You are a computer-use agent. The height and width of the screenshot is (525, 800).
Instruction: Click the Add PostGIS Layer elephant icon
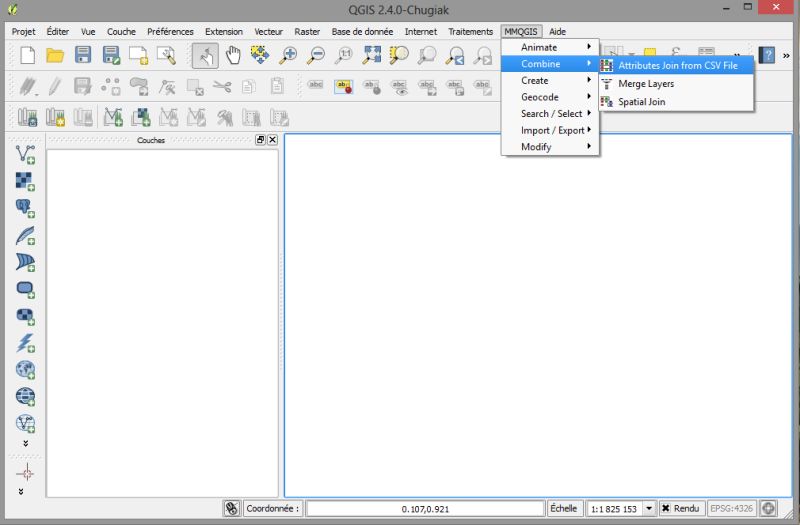[x=25, y=208]
